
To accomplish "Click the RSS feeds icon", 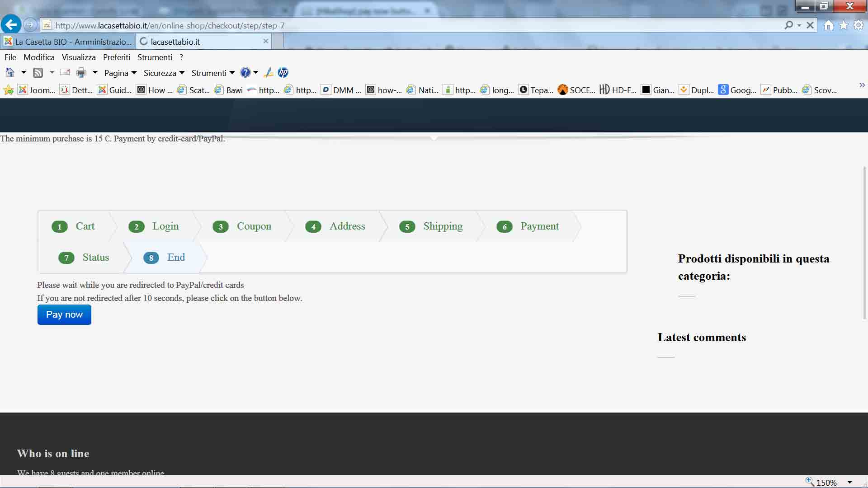I will click(38, 73).
